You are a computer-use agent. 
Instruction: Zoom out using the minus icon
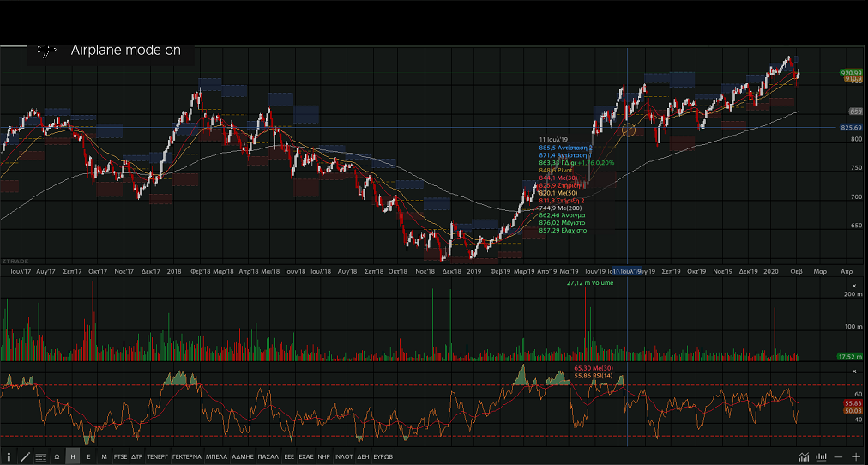coord(838,457)
